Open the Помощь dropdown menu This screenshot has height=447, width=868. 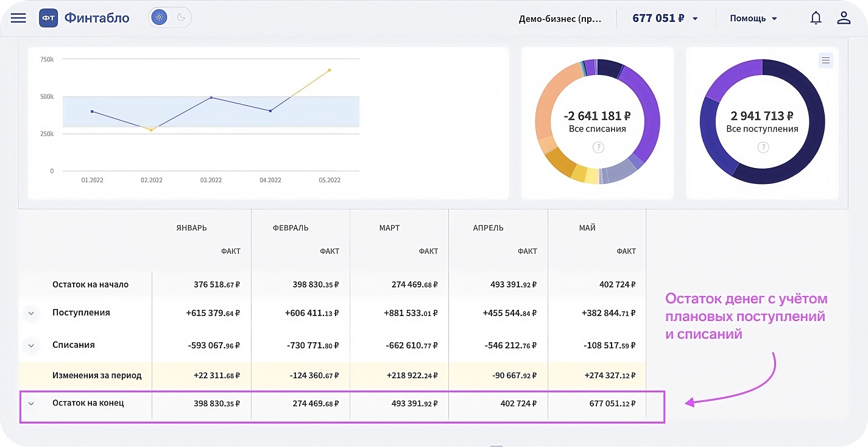tap(753, 18)
